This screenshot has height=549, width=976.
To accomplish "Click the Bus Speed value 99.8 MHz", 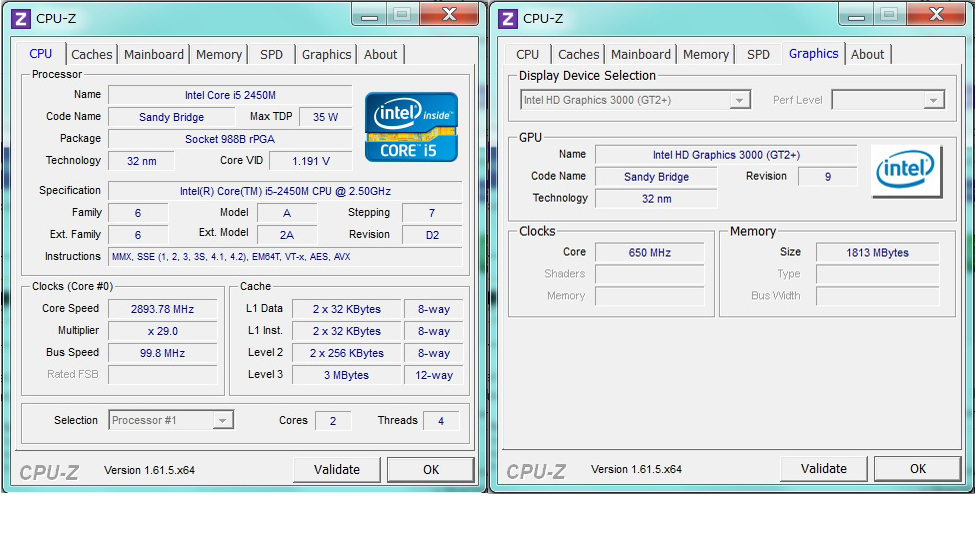I will click(x=162, y=353).
